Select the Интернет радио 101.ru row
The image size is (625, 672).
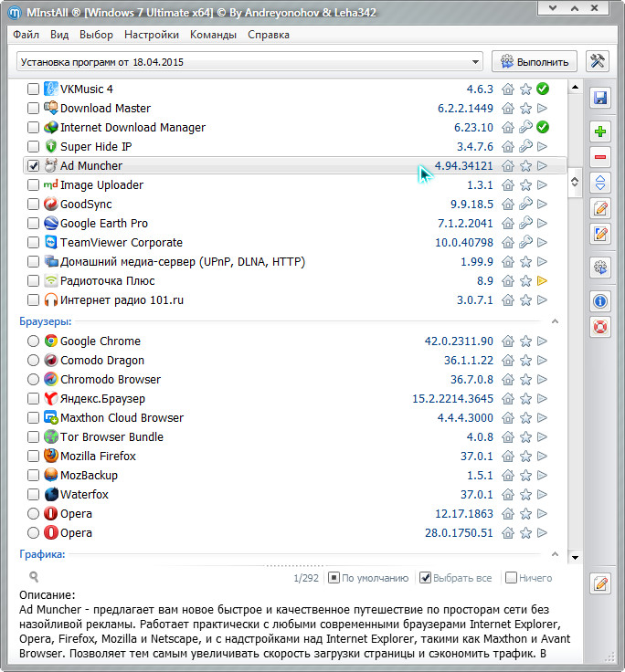[295, 300]
